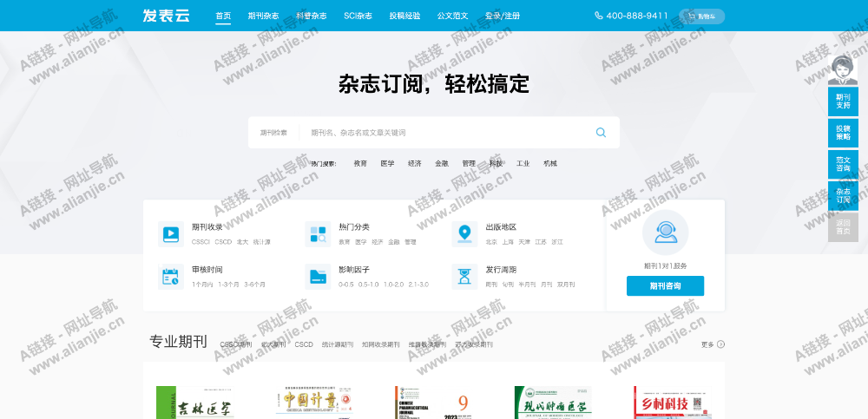Click the magnifier search icon
Viewport: 868px width, 419px height.
[601, 133]
